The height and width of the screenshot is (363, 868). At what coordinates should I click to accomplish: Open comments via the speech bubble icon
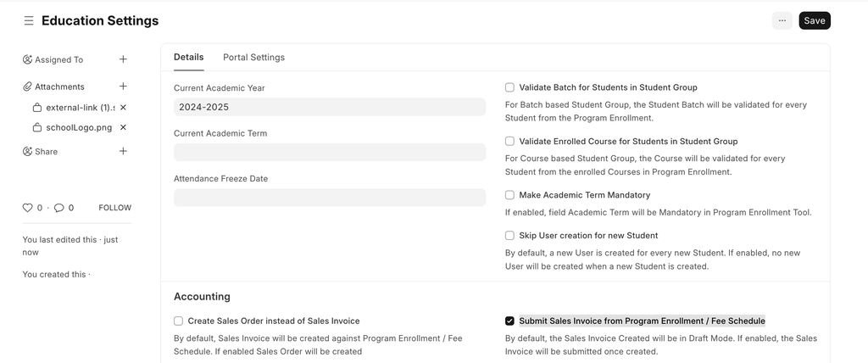tap(59, 208)
